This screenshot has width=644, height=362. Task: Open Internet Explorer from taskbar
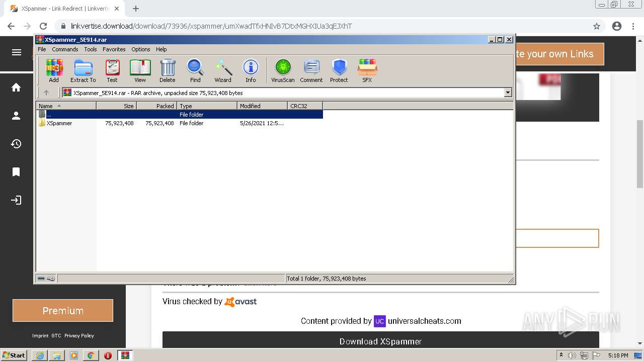[x=40, y=355]
